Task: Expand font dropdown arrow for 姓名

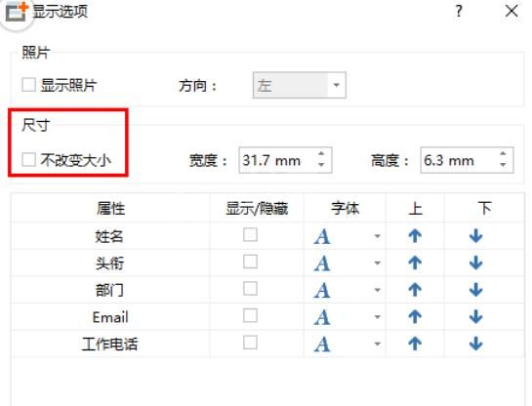Action: click(x=378, y=236)
